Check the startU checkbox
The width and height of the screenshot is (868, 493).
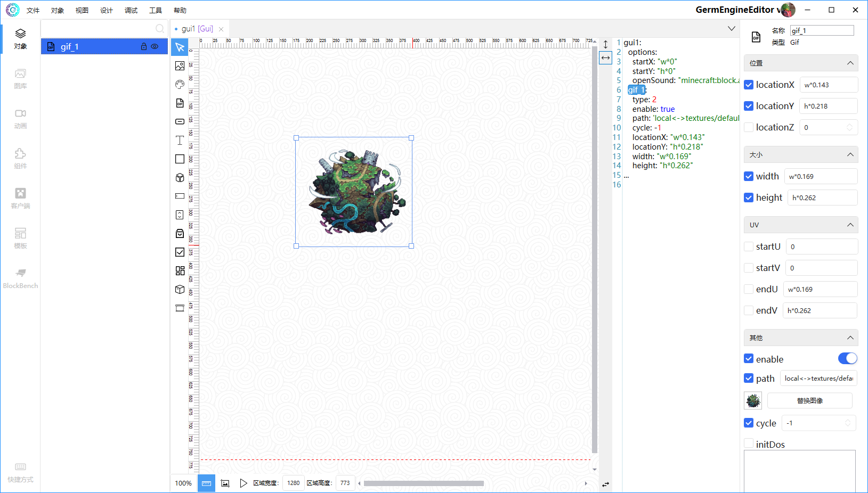click(x=749, y=246)
